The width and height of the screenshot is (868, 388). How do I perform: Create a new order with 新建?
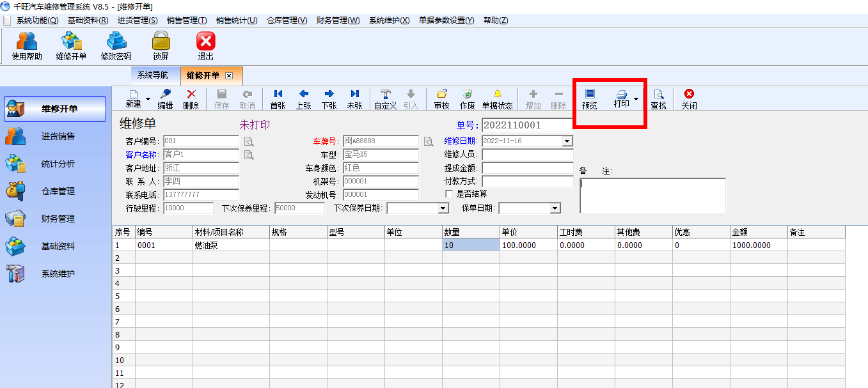(x=134, y=100)
